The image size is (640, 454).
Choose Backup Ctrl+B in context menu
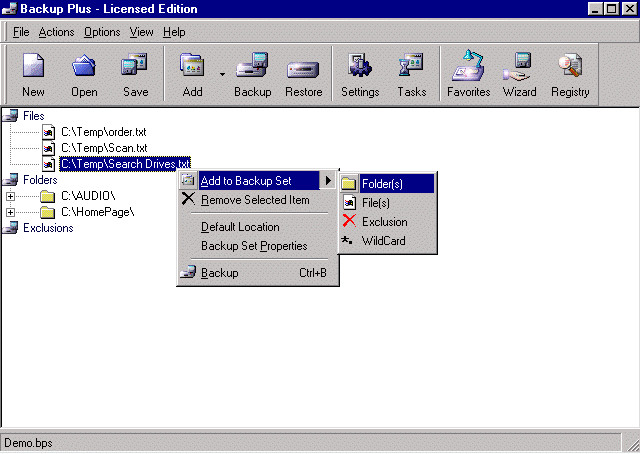click(258, 273)
